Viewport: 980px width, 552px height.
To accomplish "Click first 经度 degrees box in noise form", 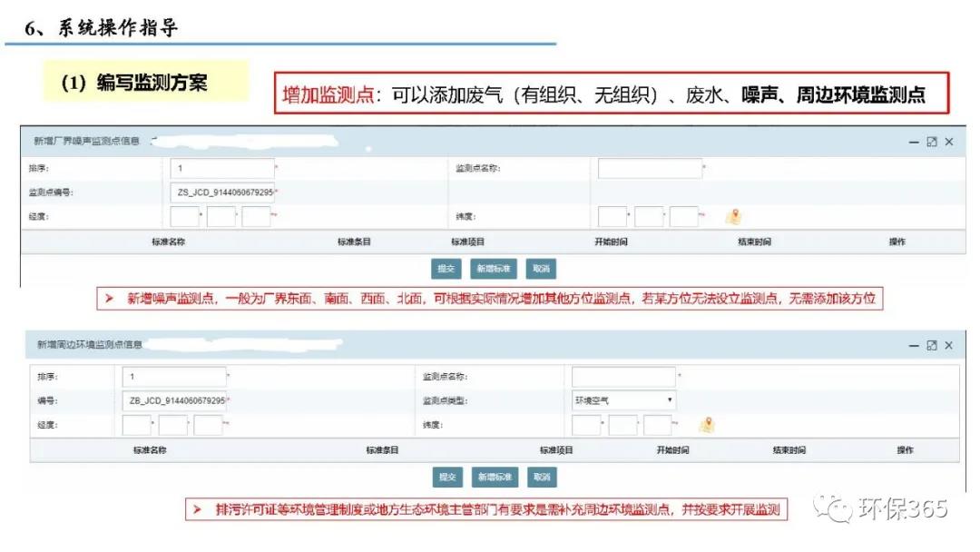I will [184, 217].
